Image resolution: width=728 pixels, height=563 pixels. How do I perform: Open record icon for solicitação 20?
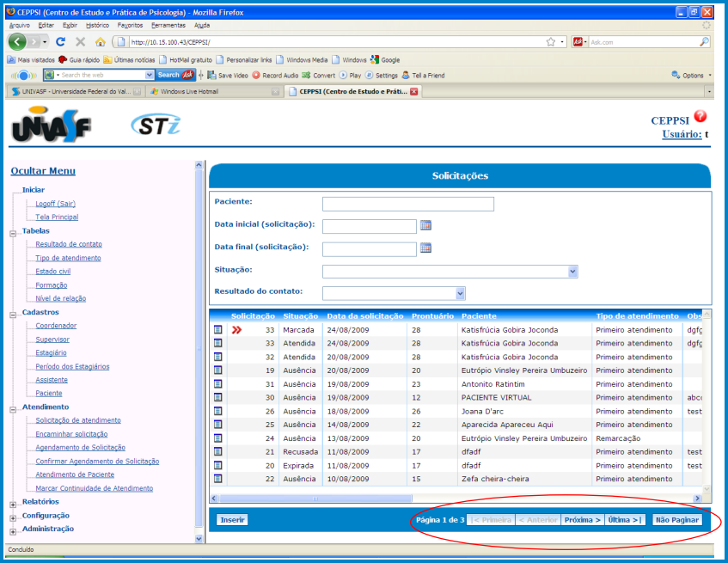click(x=217, y=466)
